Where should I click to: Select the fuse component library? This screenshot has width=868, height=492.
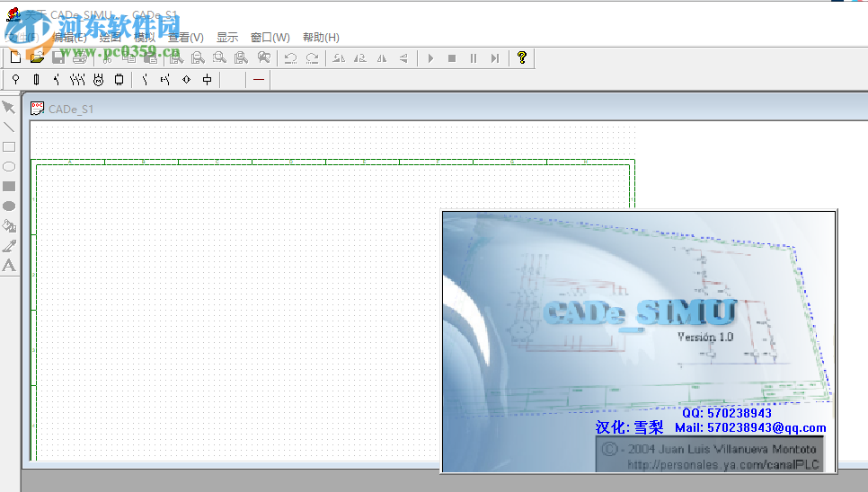[x=37, y=80]
